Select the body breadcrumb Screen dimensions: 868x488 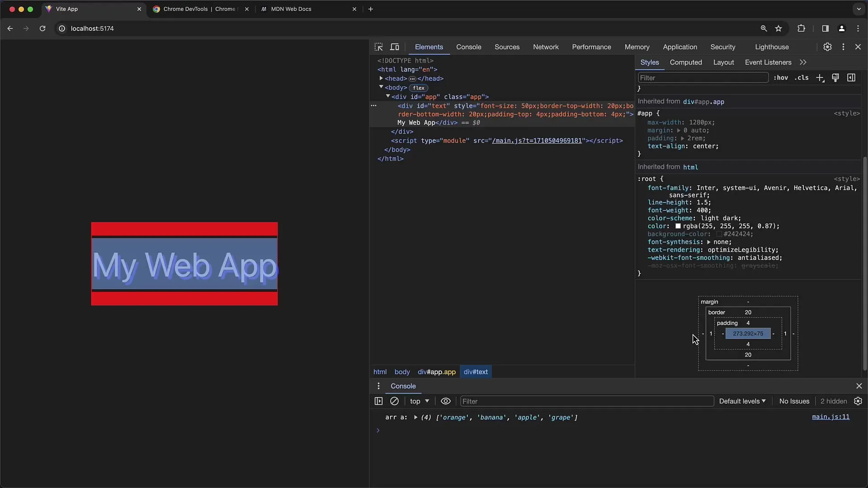coord(402,372)
